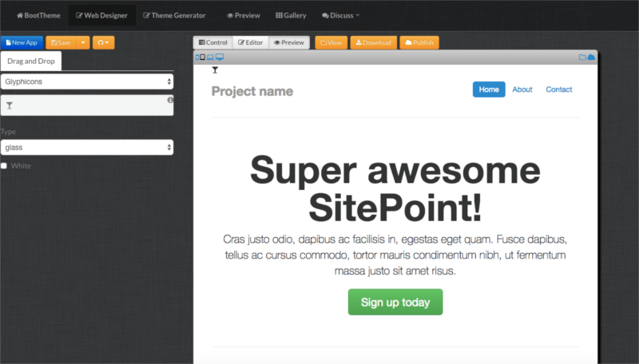Open the Theme Generator tab

click(174, 15)
